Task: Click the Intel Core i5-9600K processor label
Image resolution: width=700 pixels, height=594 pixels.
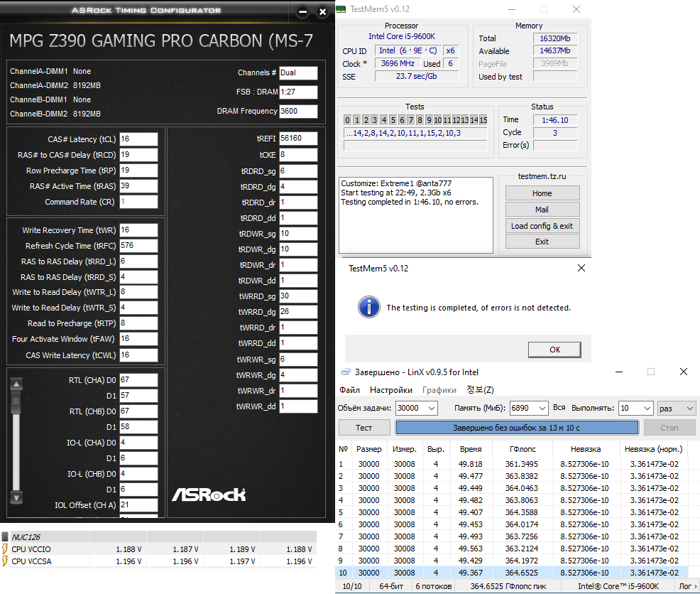Action: click(402, 36)
